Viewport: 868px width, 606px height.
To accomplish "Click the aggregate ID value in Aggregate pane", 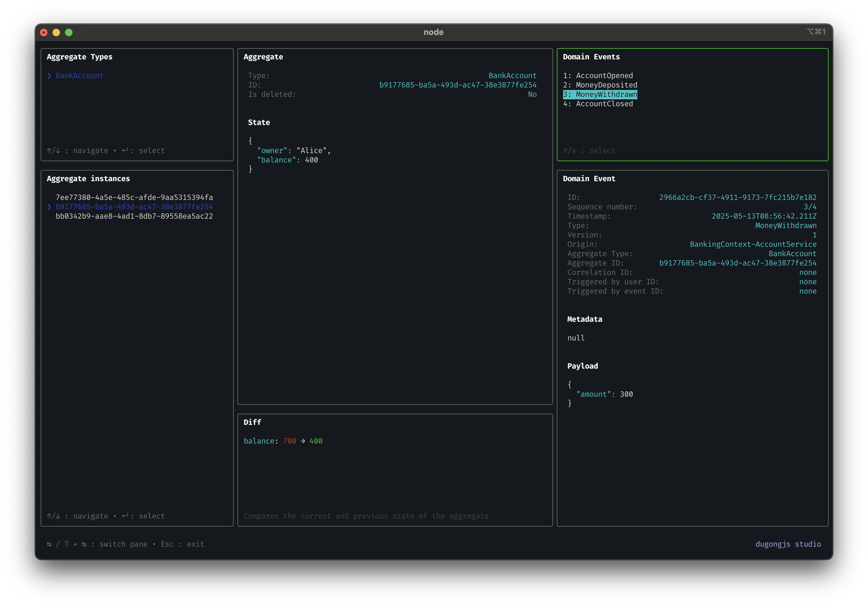I will 458,85.
